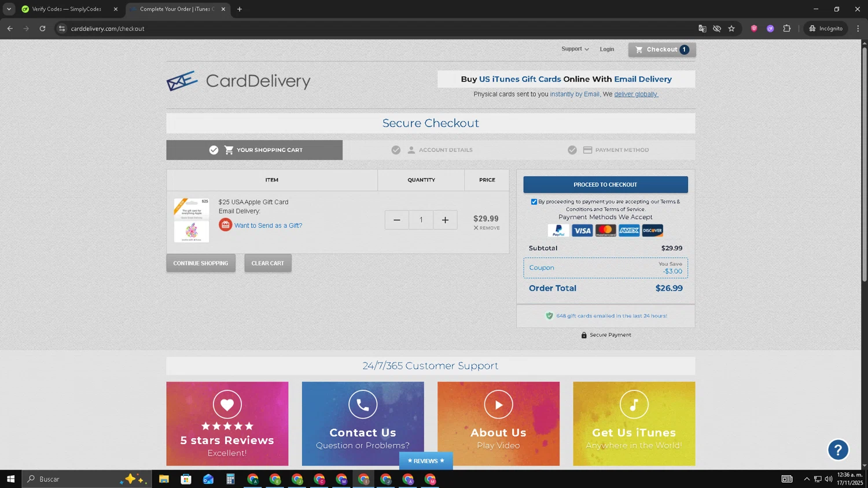
Task: Decrease quantity with the minus button
Action: pyautogui.click(x=397, y=220)
